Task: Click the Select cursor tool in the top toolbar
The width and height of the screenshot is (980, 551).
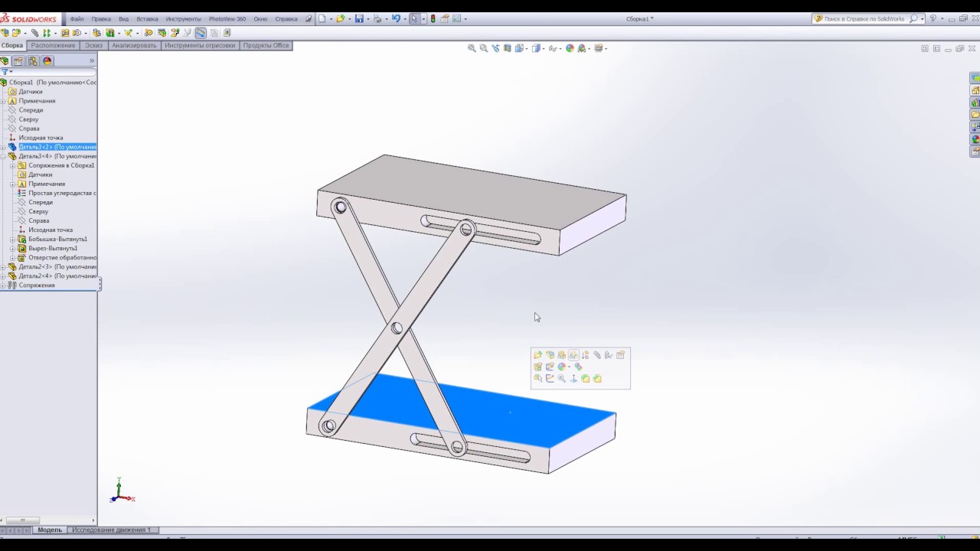Action: 414,18
